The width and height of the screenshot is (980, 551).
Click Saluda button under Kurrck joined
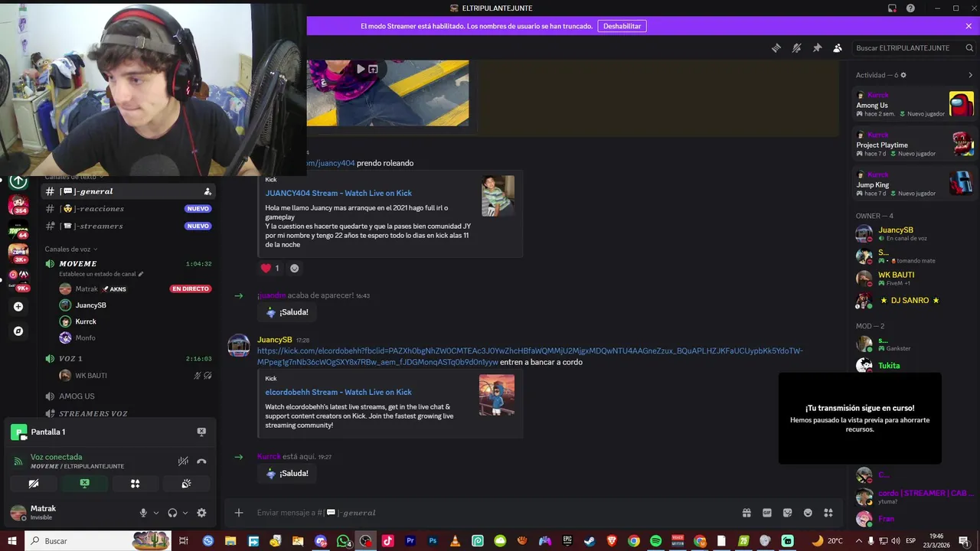tap(287, 474)
